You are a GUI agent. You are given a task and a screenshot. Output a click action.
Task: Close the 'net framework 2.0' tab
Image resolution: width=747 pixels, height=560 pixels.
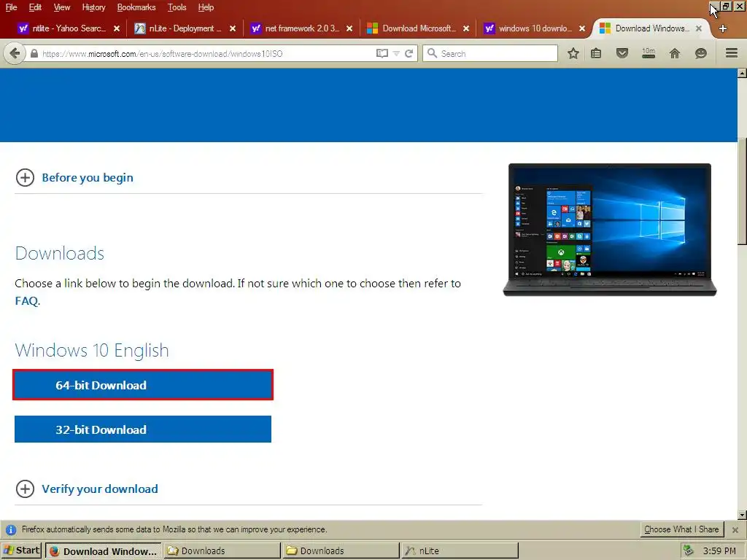tap(349, 28)
